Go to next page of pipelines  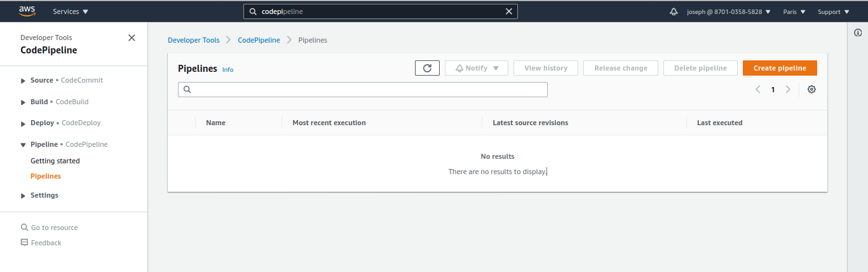[x=788, y=90]
